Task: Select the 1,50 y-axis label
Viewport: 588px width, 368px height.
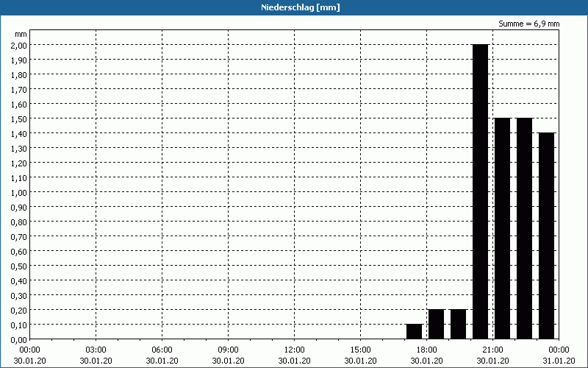Action: (19, 118)
